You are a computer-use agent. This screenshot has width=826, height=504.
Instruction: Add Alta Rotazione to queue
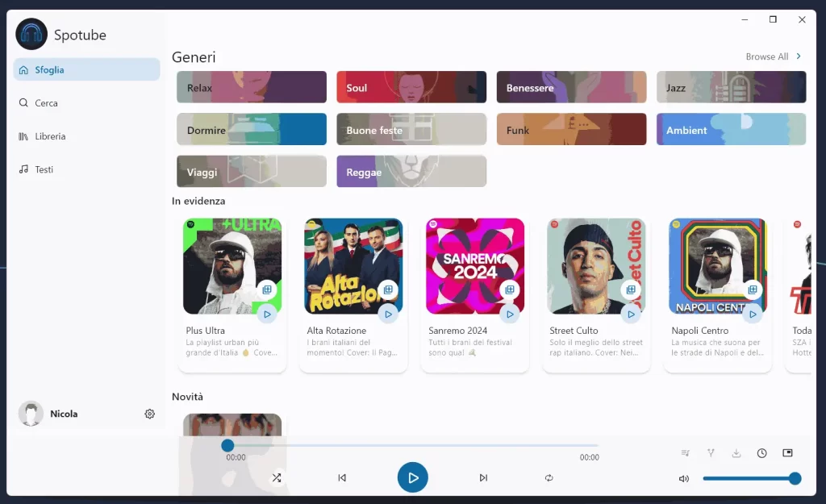coord(388,289)
